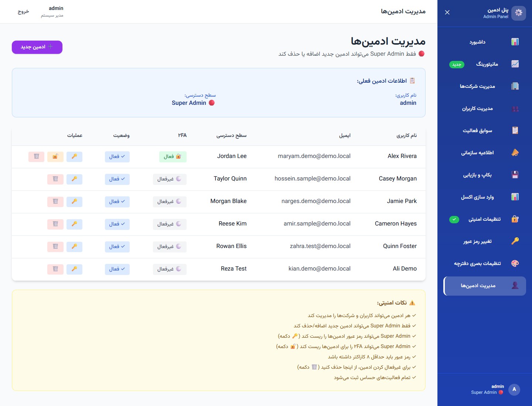
Task: Click the trash icon for Quinn Foster
Action: click(x=55, y=247)
